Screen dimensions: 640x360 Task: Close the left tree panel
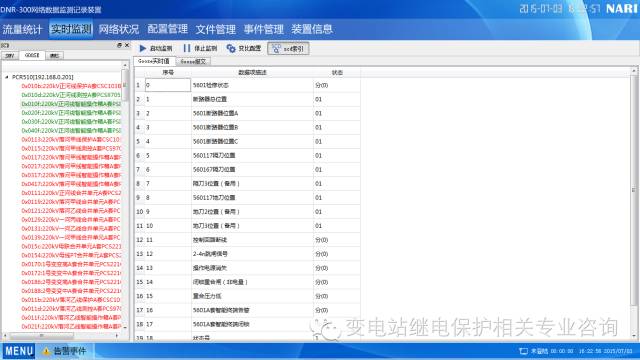127,45
